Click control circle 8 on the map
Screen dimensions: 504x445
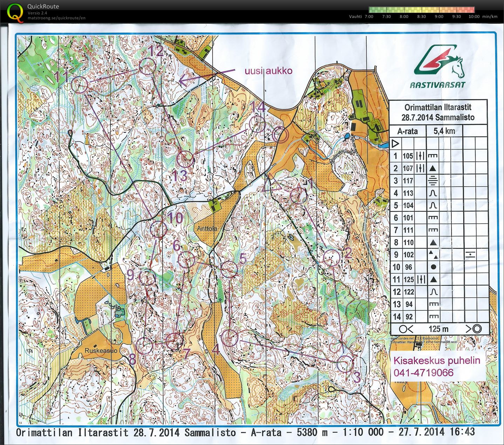(144, 346)
